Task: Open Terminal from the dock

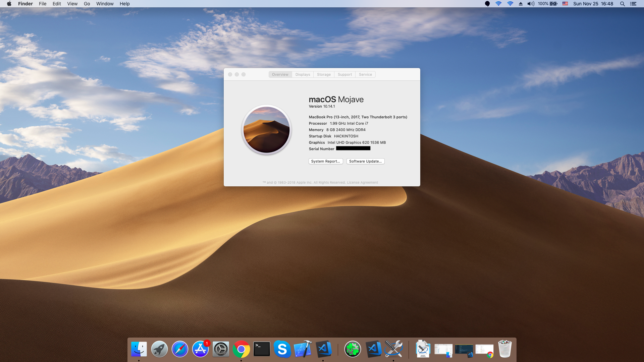Action: 262,349
